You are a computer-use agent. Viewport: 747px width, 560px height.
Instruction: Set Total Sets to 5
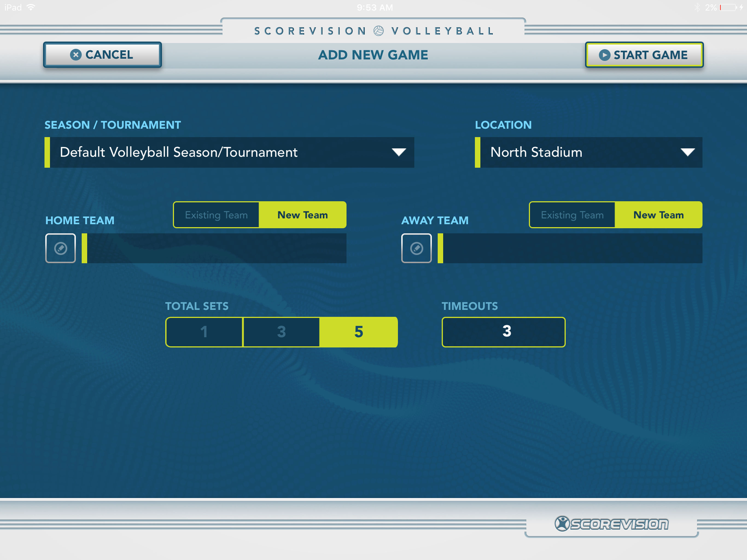[359, 332]
